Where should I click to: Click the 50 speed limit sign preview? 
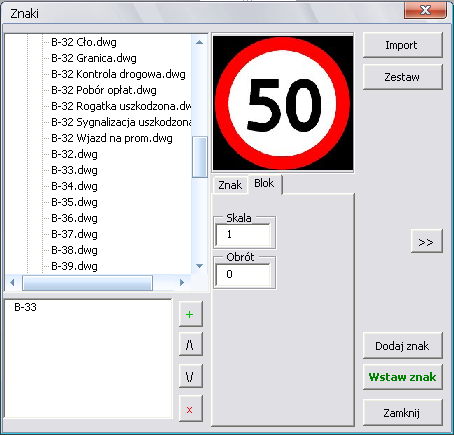tap(283, 103)
